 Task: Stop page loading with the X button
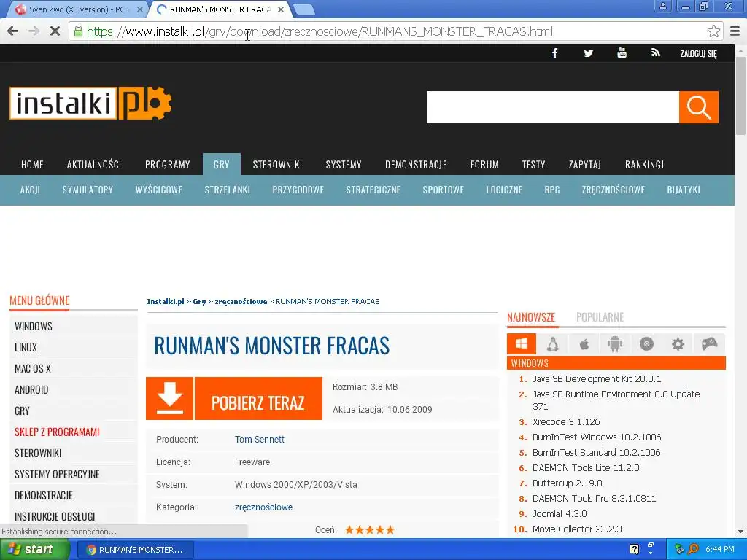(55, 31)
